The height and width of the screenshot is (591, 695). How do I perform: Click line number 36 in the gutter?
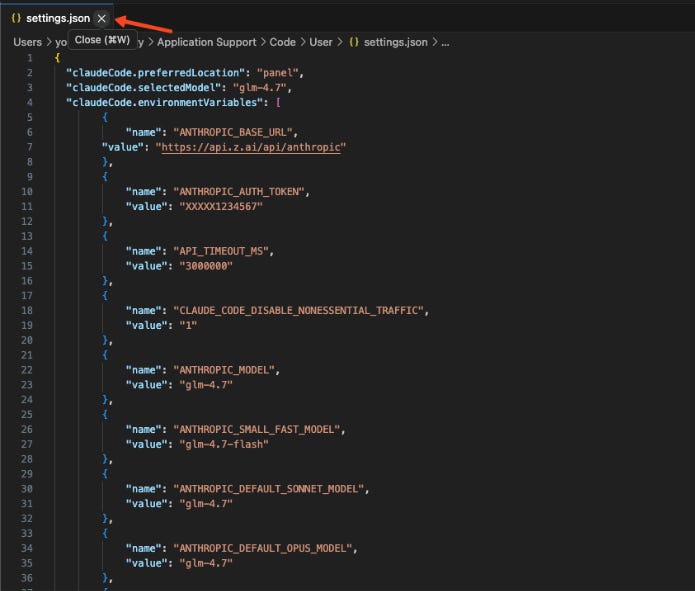point(27,578)
